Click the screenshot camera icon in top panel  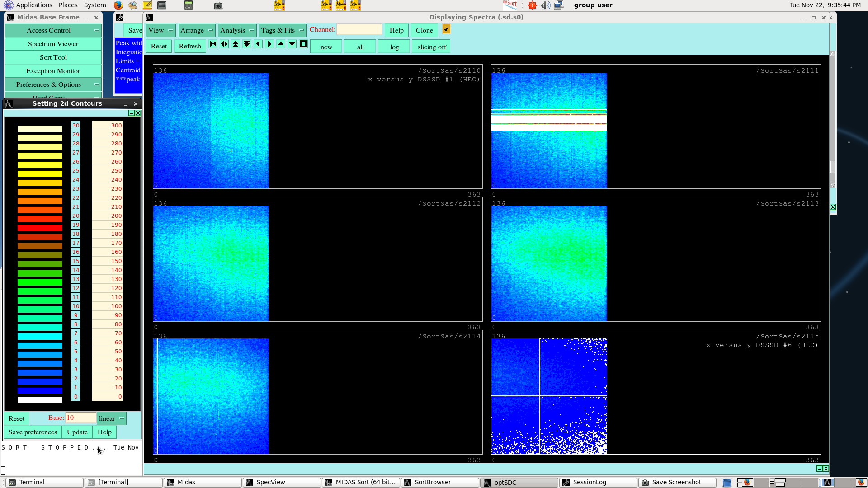[218, 5]
